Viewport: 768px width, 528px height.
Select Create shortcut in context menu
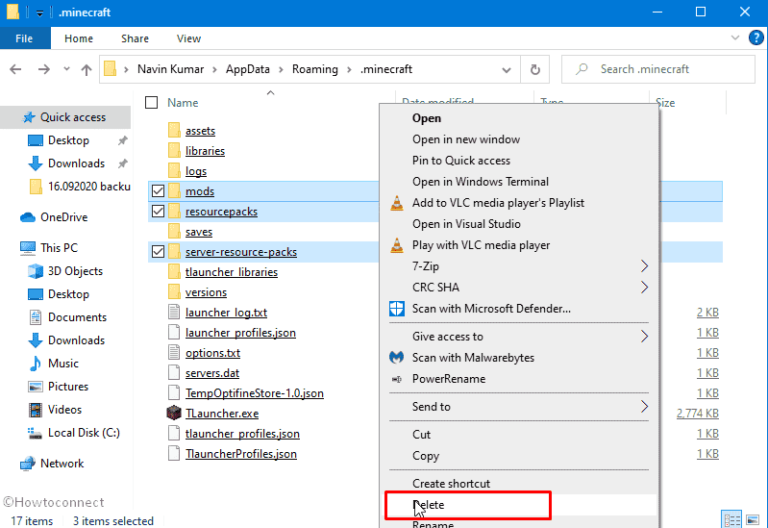pos(451,483)
